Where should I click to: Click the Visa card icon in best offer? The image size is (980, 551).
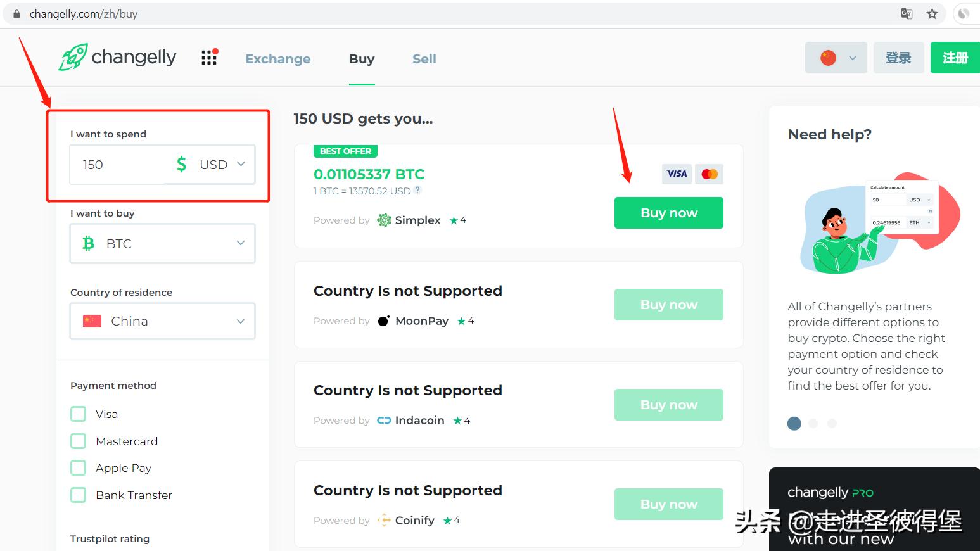(677, 174)
